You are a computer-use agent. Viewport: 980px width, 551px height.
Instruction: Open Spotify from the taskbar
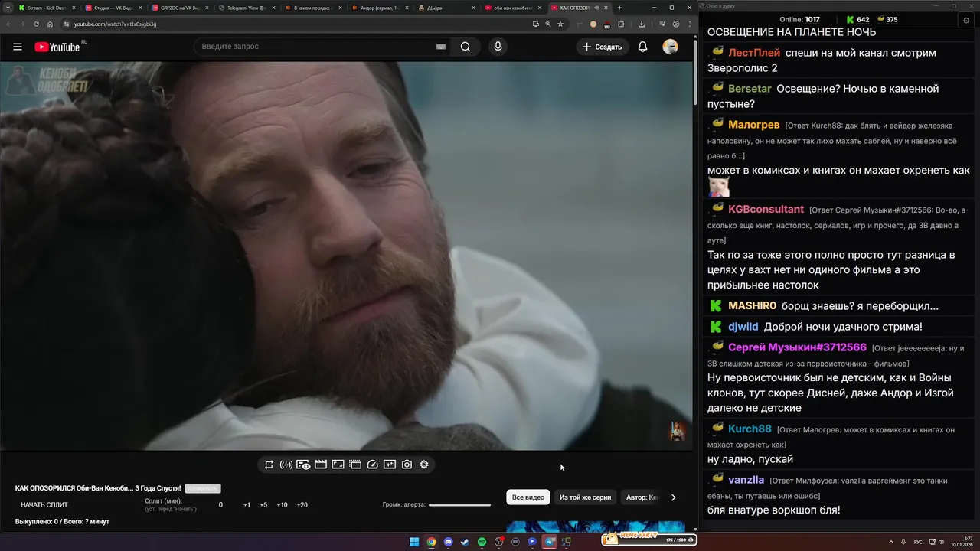click(x=482, y=542)
